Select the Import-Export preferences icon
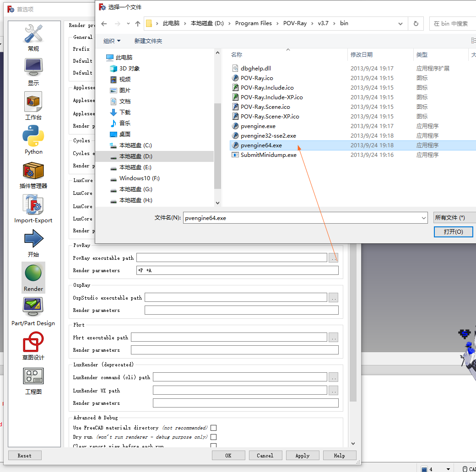The width and height of the screenshot is (476, 472). [x=33, y=209]
